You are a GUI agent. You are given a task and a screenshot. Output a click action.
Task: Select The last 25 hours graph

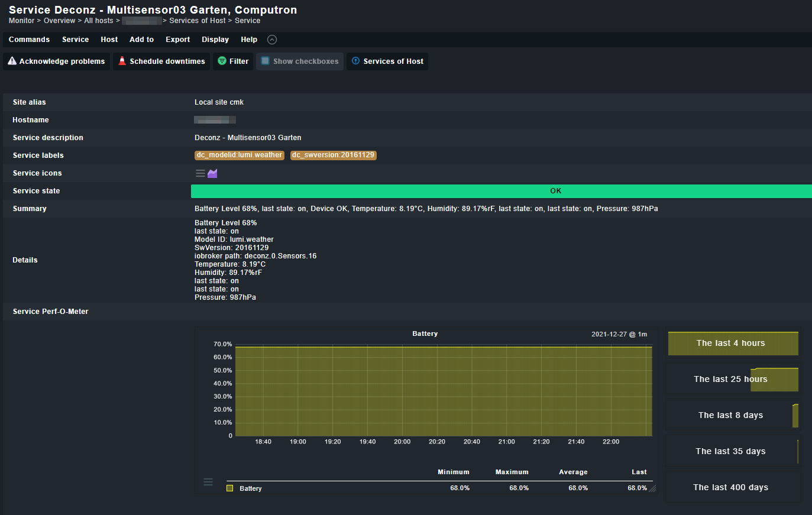tap(733, 380)
